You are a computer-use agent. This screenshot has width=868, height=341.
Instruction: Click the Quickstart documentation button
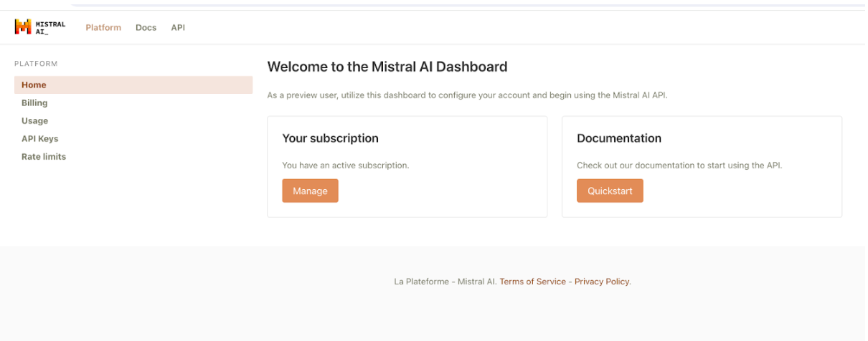click(x=610, y=191)
